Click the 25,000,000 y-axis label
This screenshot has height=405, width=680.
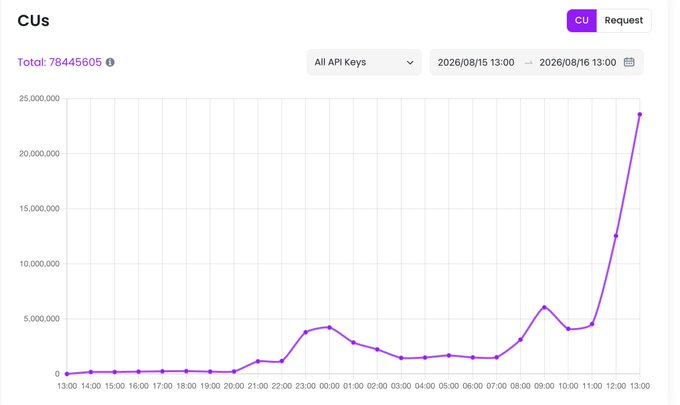39,98
